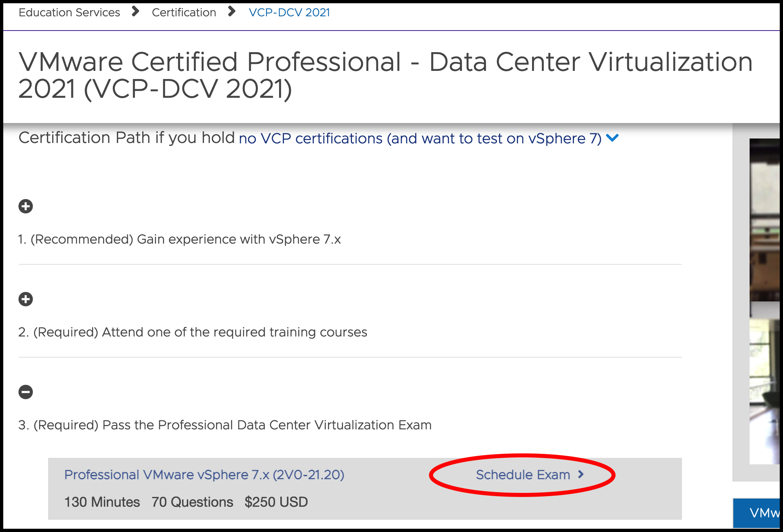The image size is (783, 532).
Task: Click the no VCP certifications path link
Action: coord(420,138)
